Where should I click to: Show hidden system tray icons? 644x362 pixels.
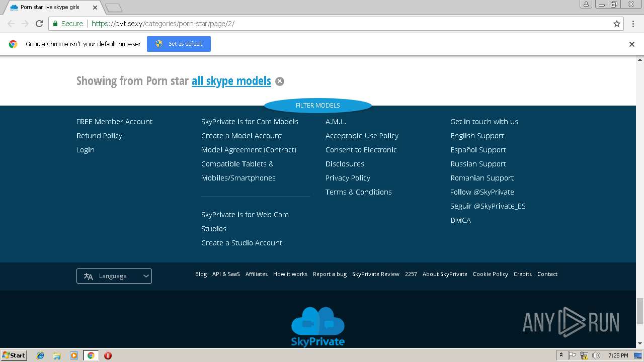point(561,355)
